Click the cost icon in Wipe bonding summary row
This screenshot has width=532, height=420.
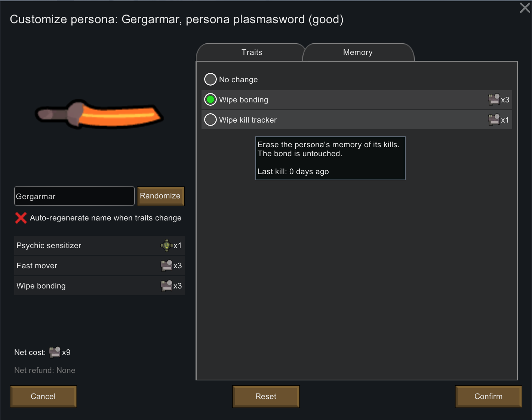coord(166,286)
